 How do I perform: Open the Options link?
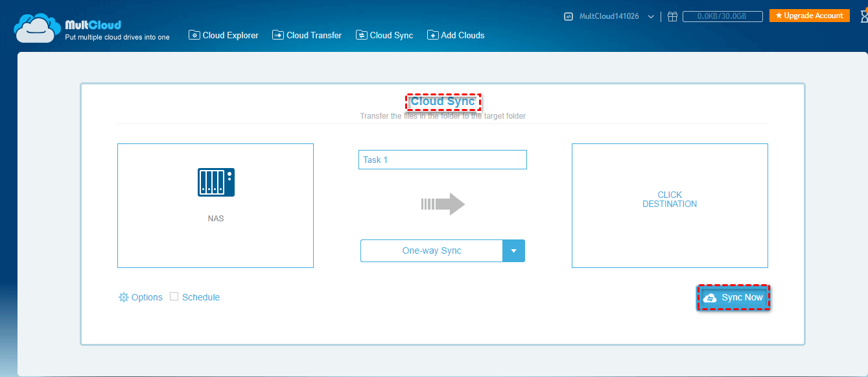coord(147,297)
